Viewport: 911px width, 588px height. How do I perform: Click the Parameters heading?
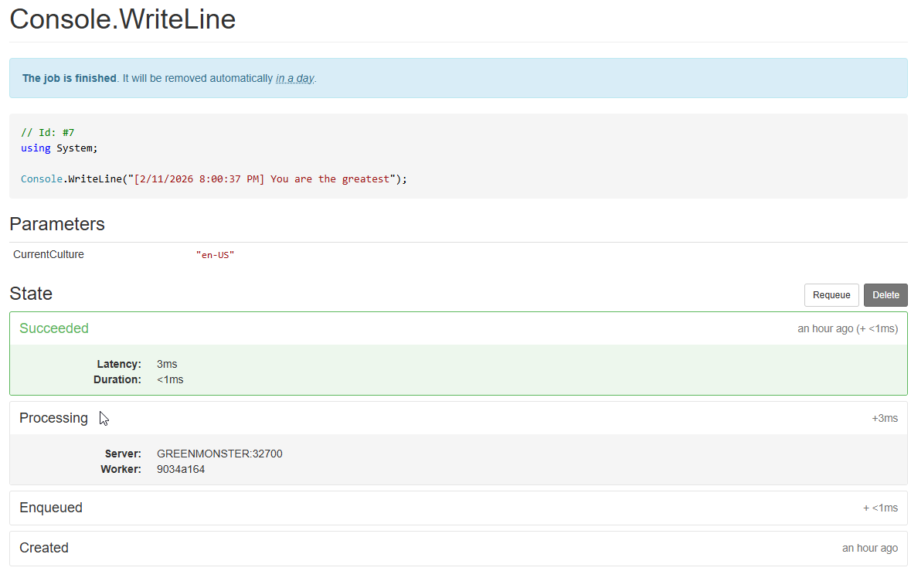pos(56,224)
